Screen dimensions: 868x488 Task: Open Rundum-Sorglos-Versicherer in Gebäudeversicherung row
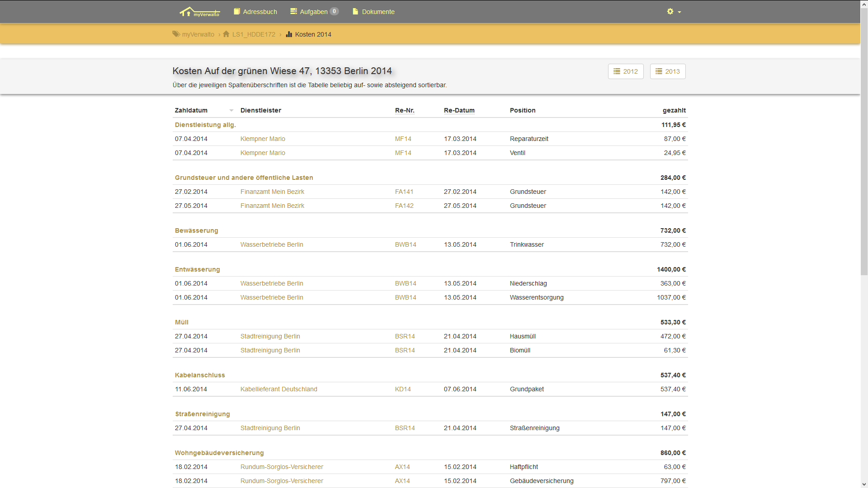[282, 481]
